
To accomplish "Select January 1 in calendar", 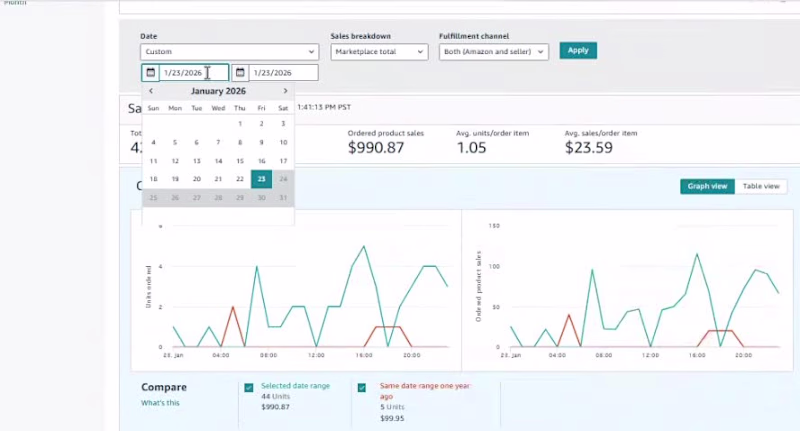I will 240,123.
